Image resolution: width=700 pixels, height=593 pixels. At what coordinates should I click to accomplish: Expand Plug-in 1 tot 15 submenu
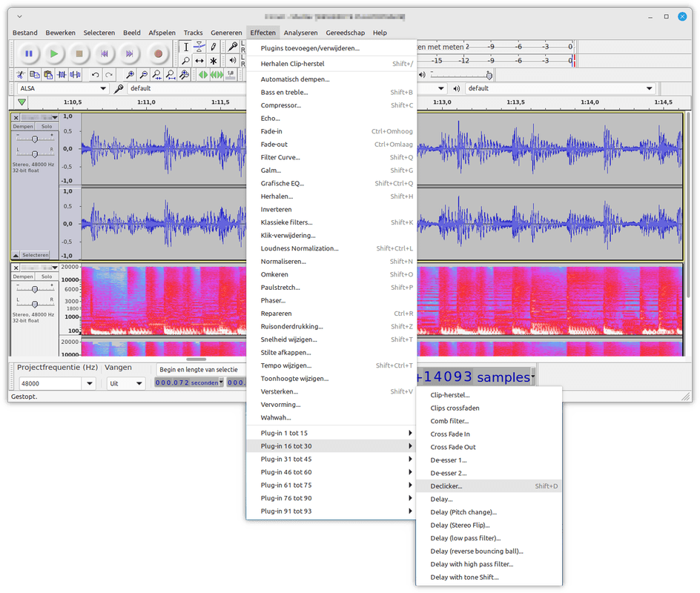[x=331, y=433]
